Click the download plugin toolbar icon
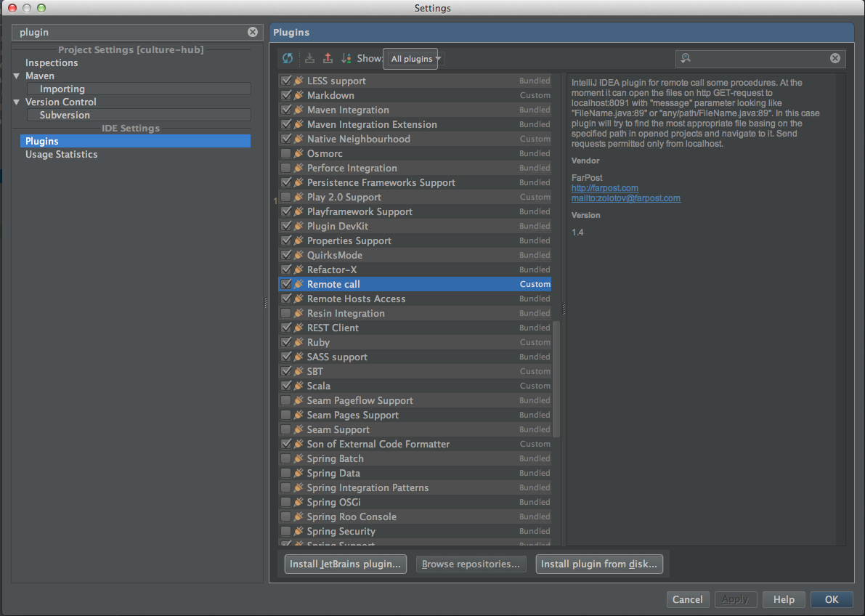This screenshot has height=616, width=865. coord(309,59)
